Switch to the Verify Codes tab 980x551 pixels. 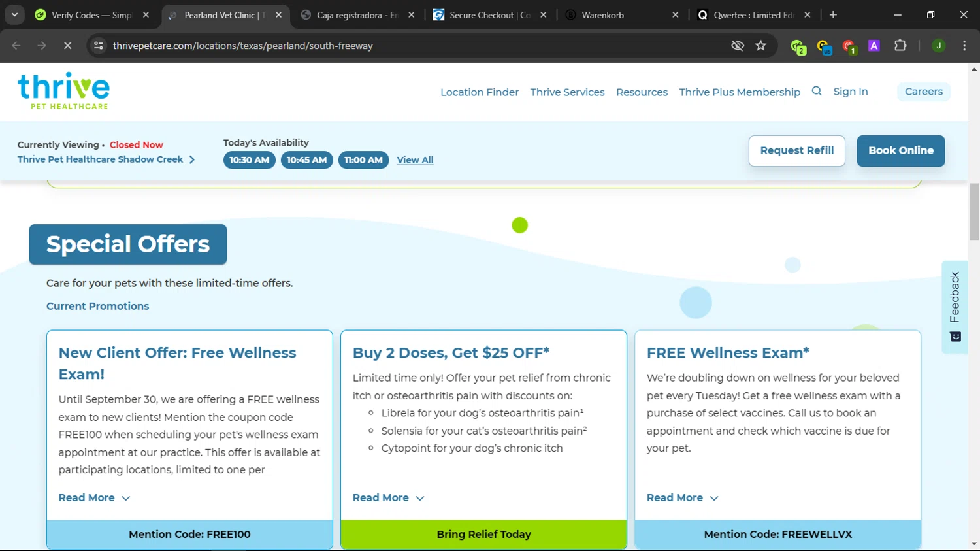pyautogui.click(x=91, y=15)
